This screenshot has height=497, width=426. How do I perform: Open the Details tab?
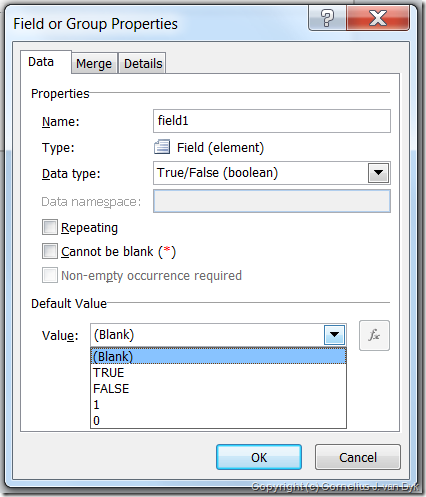click(x=143, y=63)
